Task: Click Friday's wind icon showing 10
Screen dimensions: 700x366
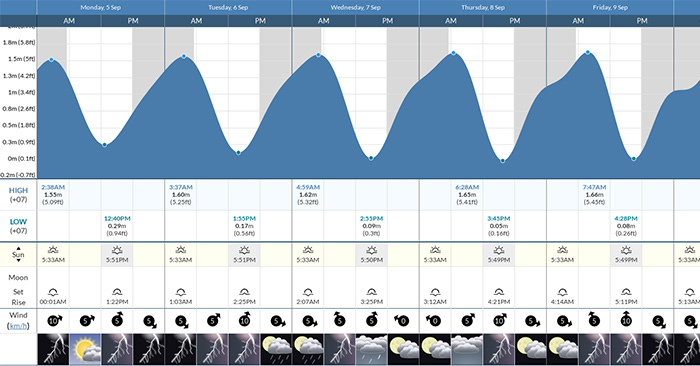Action: pyautogui.click(x=626, y=319)
